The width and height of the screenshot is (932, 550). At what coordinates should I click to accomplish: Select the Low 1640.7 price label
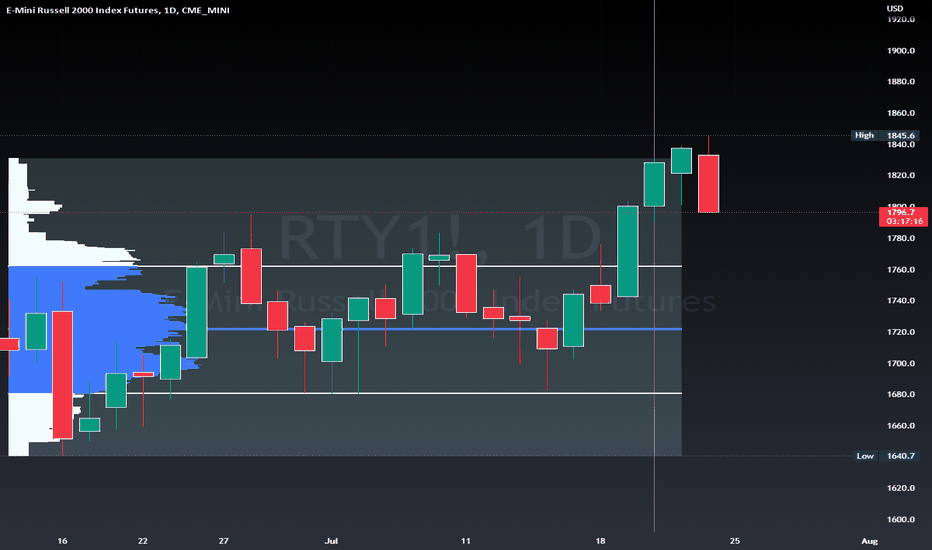pyautogui.click(x=885, y=456)
